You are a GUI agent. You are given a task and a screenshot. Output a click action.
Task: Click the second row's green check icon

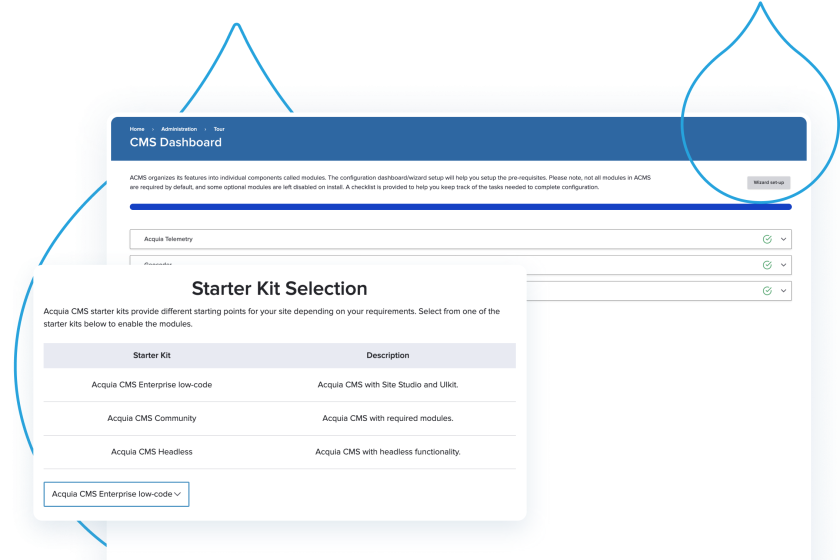click(x=767, y=265)
